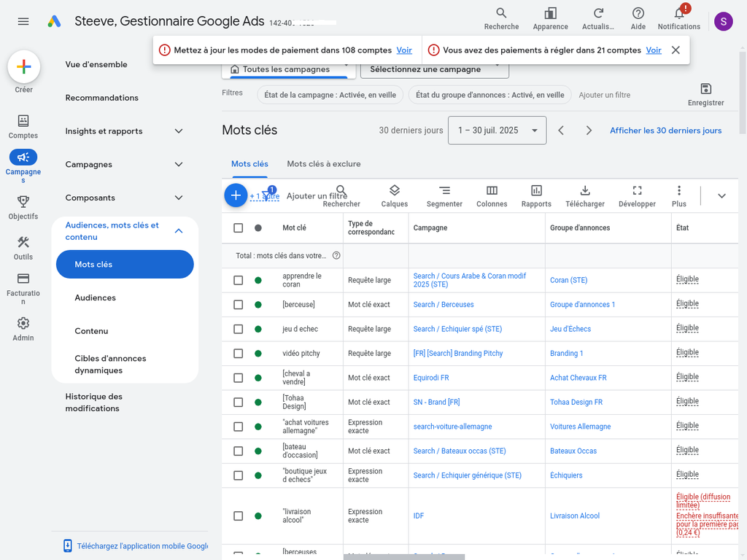This screenshot has width=747, height=560.
Task: Switch to Mots clés à exclure tab
Action: click(x=323, y=164)
